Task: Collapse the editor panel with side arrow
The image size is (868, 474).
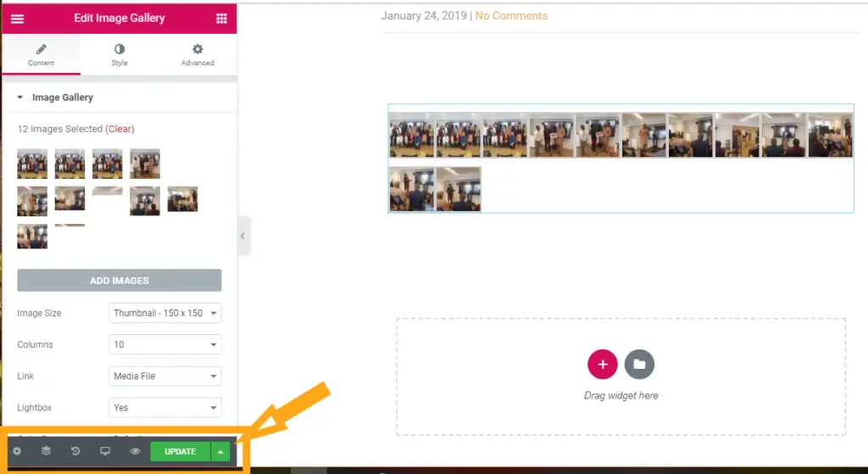Action: pos(243,236)
